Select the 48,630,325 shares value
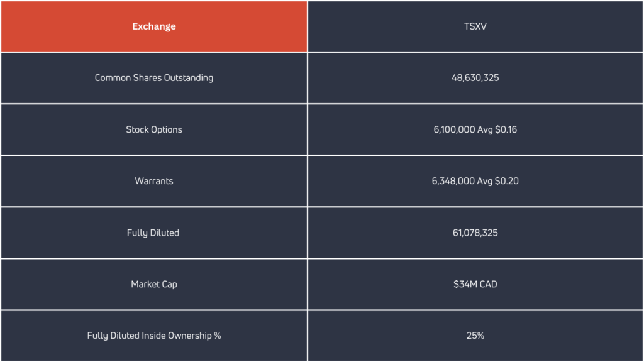Viewport: 644px width, 362px height. coord(475,78)
